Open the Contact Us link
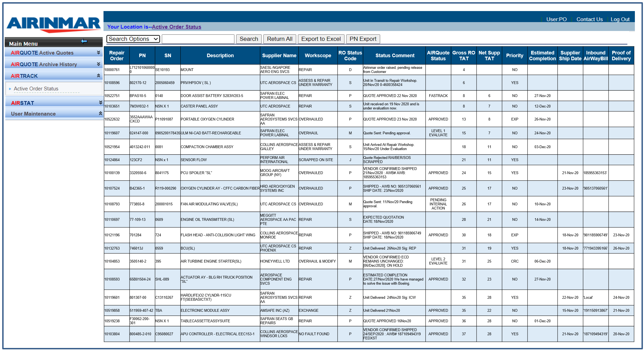644x351 pixels. click(x=589, y=19)
